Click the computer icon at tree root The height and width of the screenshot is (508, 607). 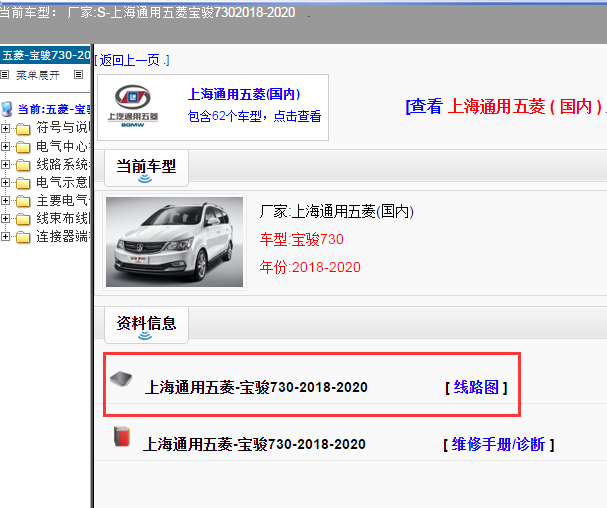click(7, 109)
